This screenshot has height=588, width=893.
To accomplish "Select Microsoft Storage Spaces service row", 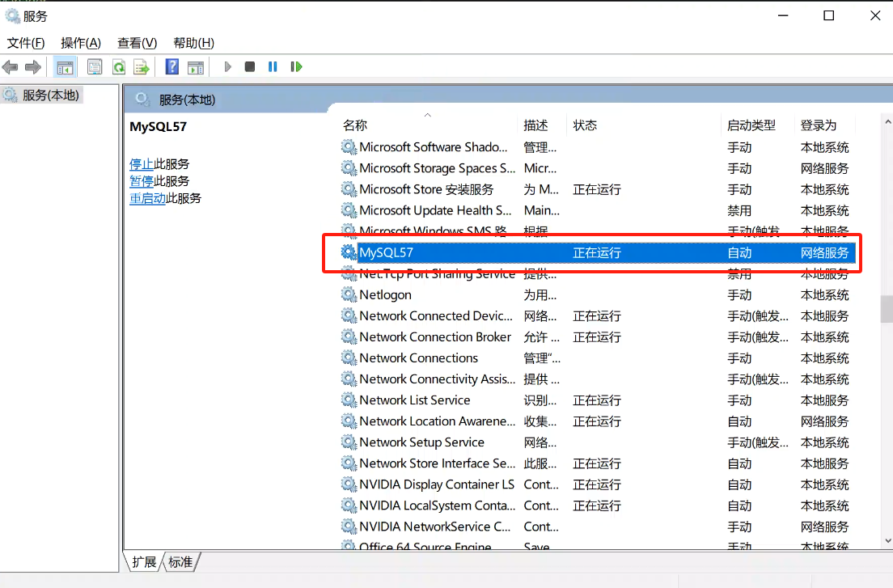I will (x=598, y=168).
